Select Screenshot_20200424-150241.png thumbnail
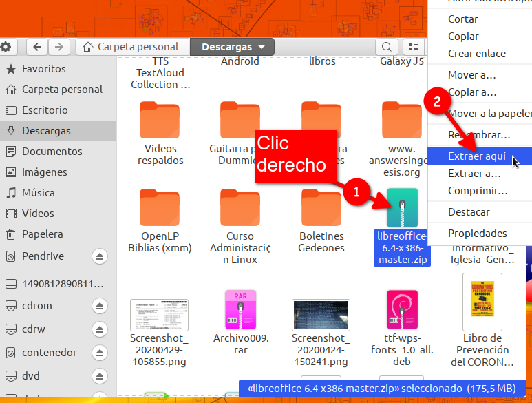Viewport: 532px width, 403px height. pyautogui.click(x=321, y=315)
